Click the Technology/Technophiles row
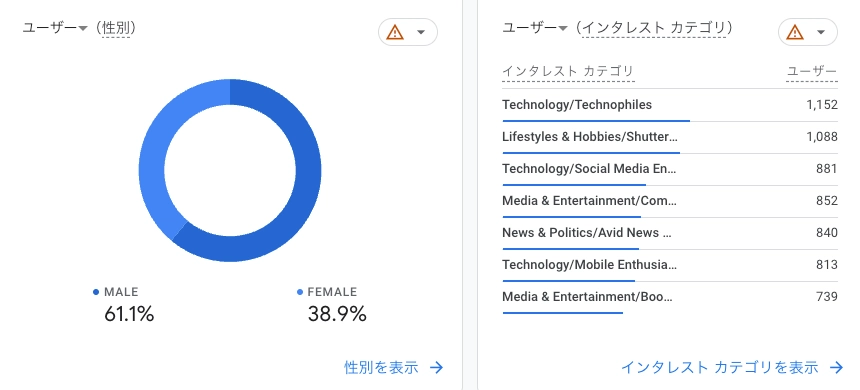 (670, 105)
